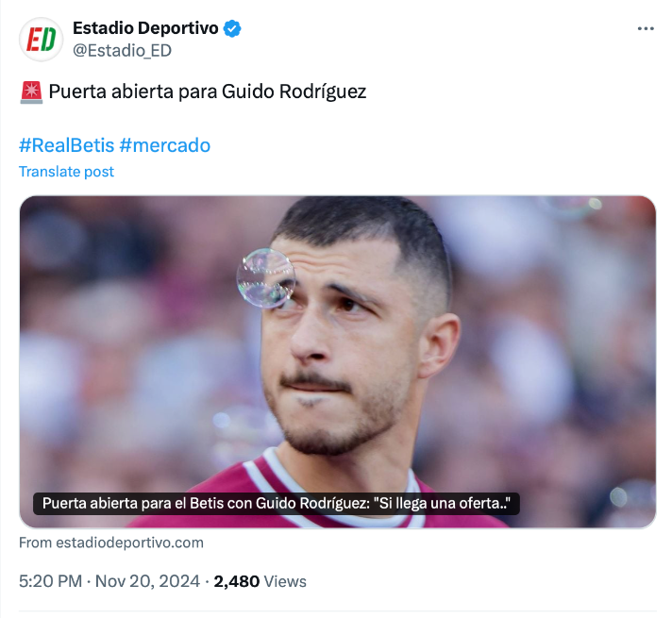The width and height of the screenshot is (672, 618).
Task: Click the soap bubble in the photo
Action: coord(266,277)
